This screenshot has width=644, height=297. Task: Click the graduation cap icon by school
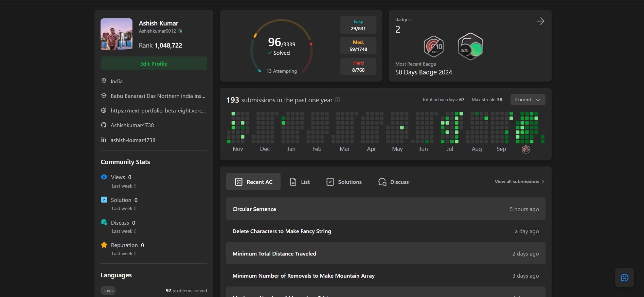[104, 96]
